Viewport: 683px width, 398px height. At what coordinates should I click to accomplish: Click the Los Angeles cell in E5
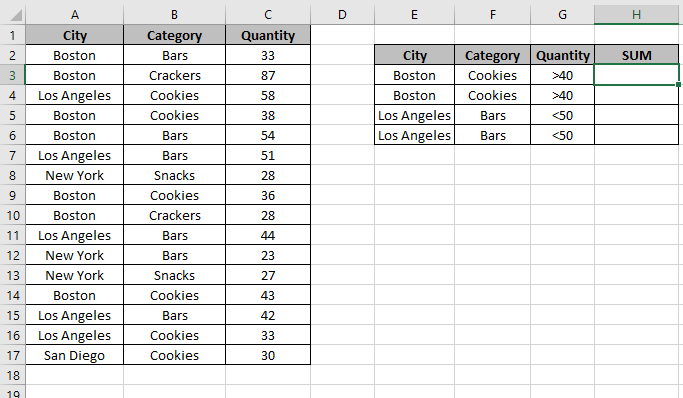(x=414, y=115)
